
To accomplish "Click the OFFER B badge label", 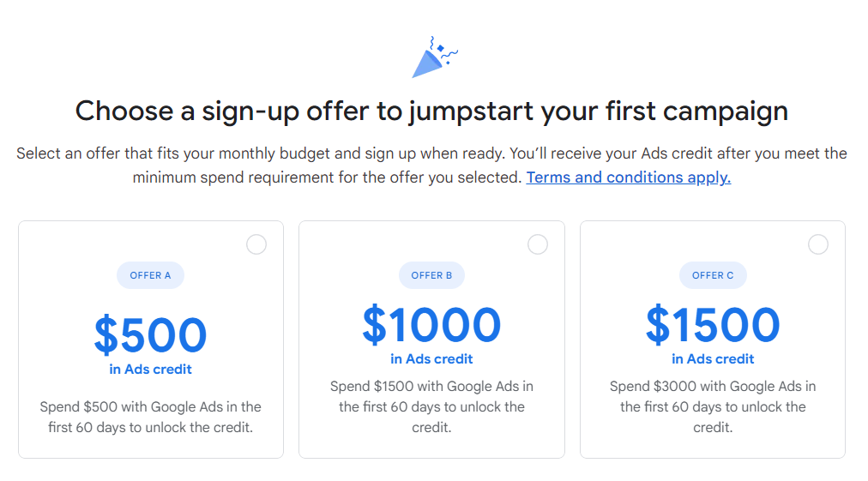I will pyautogui.click(x=431, y=275).
